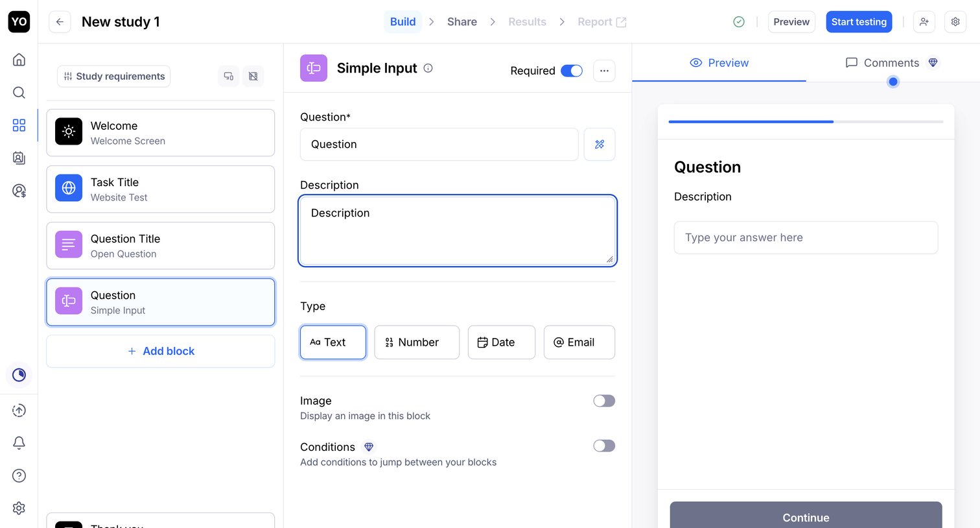Switch to the Share step
This screenshot has height=528, width=980.
pos(462,21)
